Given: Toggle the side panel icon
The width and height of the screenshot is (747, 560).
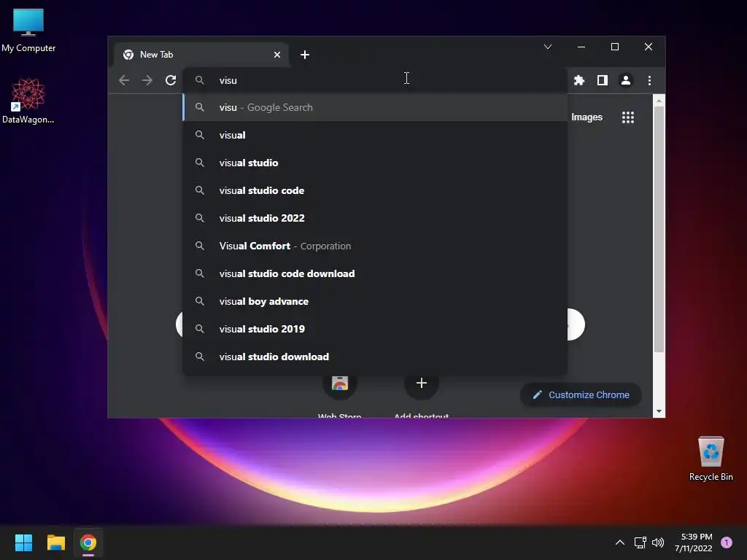Looking at the screenshot, I should click(x=602, y=80).
